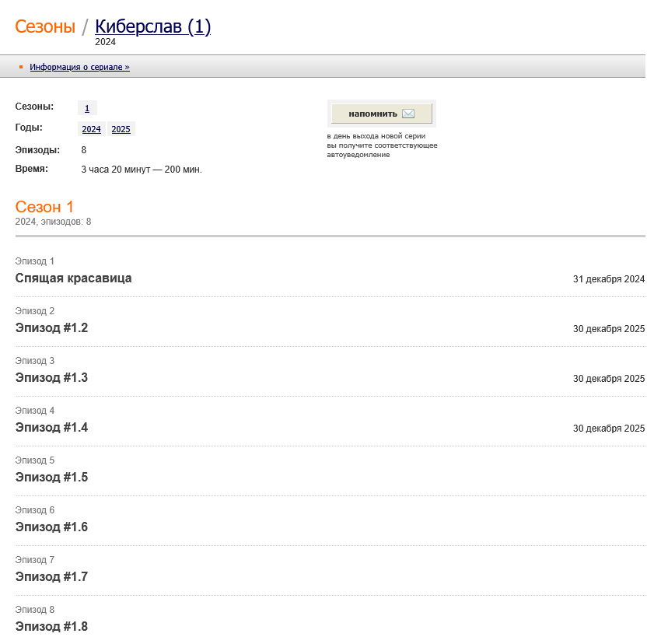Image resolution: width=661 pixels, height=644 pixels.
Task: Click episode title Эпизод #1.3
Action: (x=51, y=378)
